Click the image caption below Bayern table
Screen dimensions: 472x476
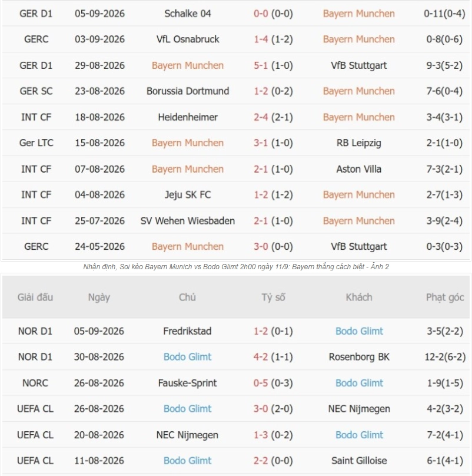236,267
